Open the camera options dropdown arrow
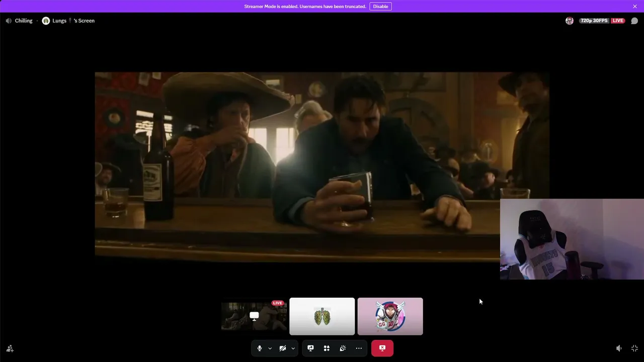644x362 pixels. click(293, 348)
